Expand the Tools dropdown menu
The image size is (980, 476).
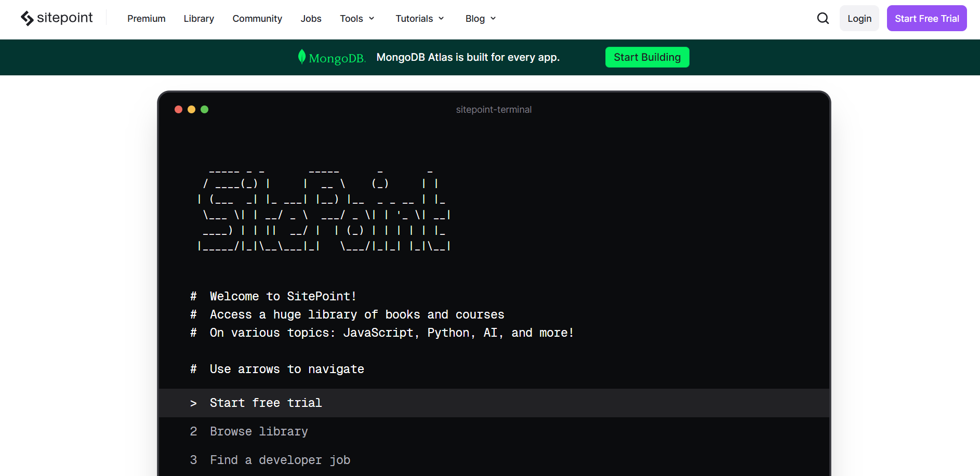357,19
